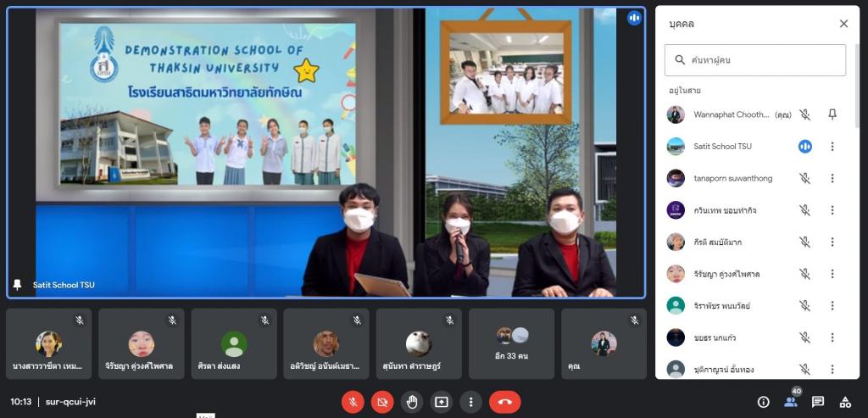Screen dimensions: 868x418
Task: Unpin Satit School TSU via pin icon on video
Action: click(17, 285)
